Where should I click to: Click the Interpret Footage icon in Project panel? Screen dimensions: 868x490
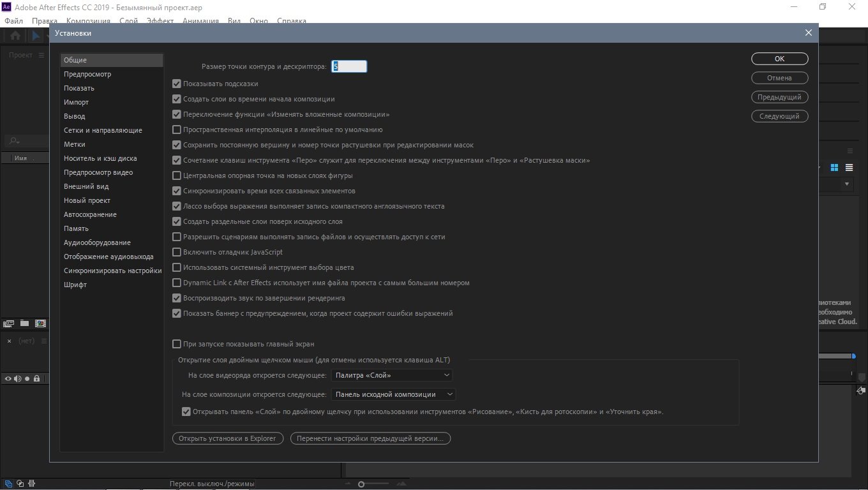click(9, 323)
